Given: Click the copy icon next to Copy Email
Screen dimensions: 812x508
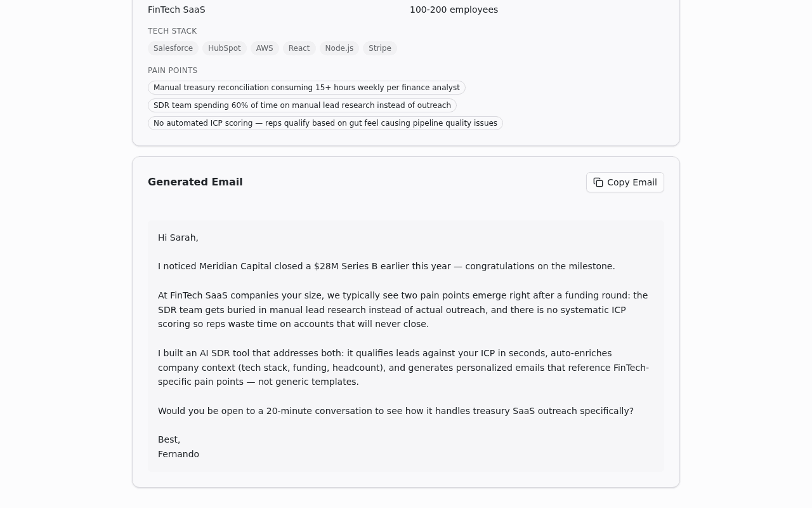Looking at the screenshot, I should [x=598, y=182].
